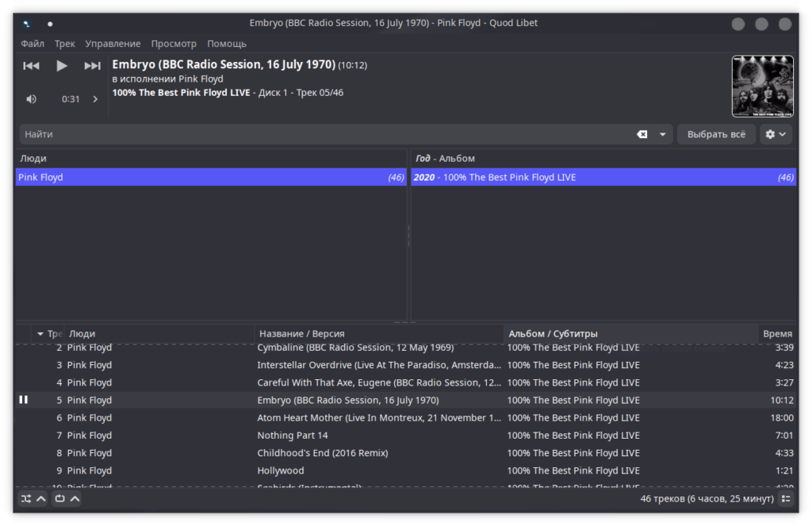Screen dimensions: 812x526
Task: Sort by the Название / Версия column
Action: tap(378, 334)
